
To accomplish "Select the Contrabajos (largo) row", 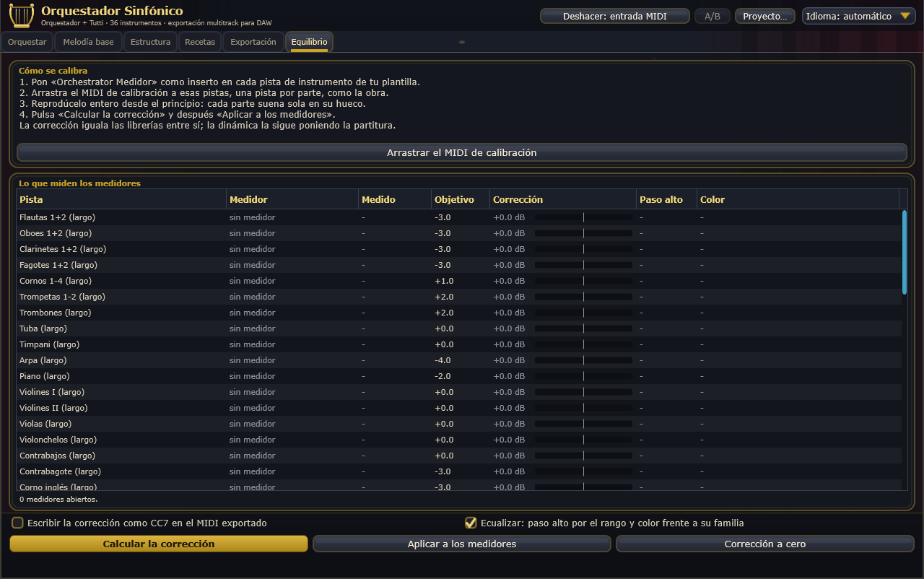I will 459,456.
